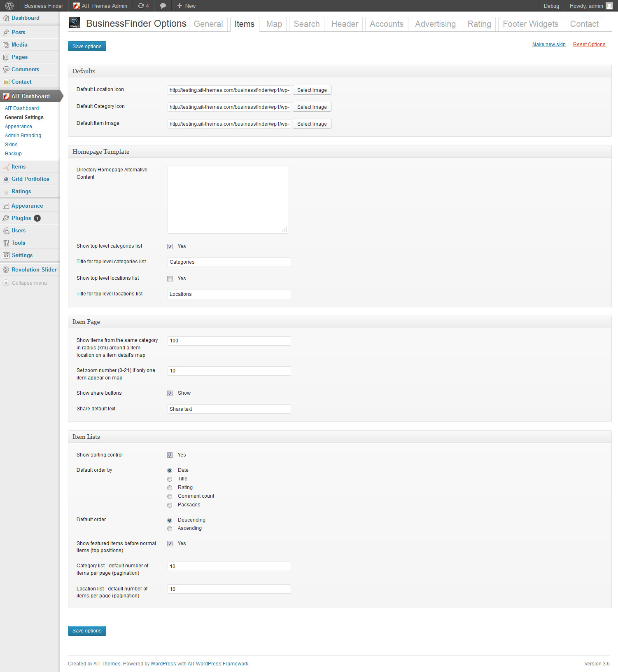Click the Ratings star icon in sidebar
The width and height of the screenshot is (618, 672).
(6, 192)
